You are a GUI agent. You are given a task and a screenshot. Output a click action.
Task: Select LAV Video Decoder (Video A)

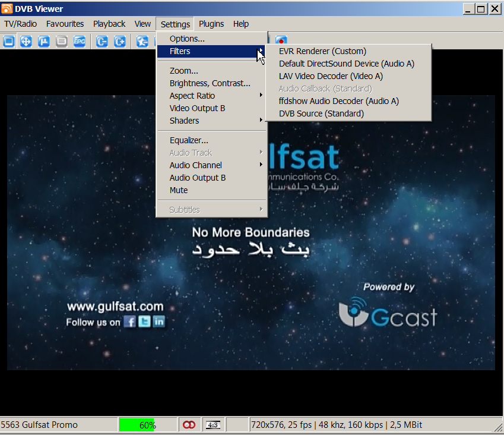[x=331, y=76]
